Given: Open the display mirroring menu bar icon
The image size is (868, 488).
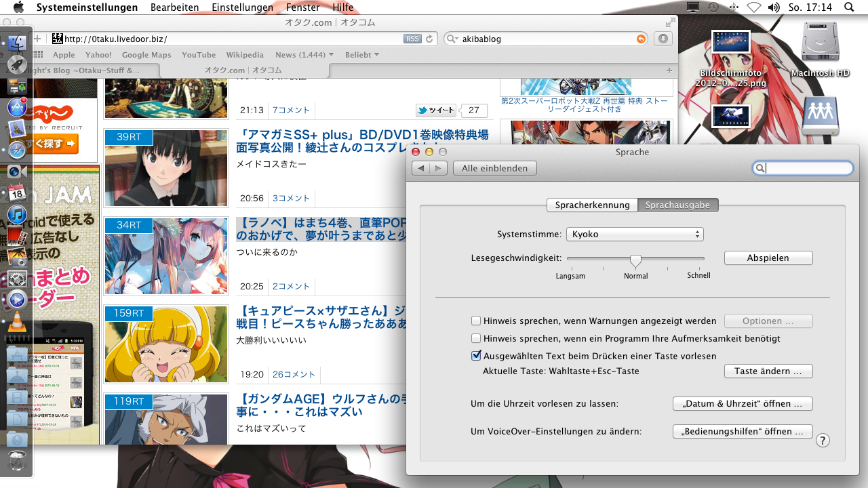Looking at the screenshot, I should click(692, 7).
